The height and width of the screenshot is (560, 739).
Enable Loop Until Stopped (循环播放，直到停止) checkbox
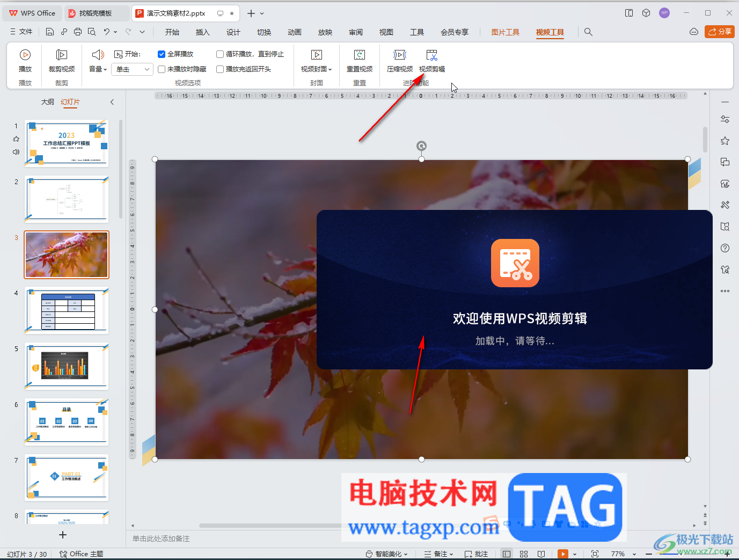(x=220, y=54)
